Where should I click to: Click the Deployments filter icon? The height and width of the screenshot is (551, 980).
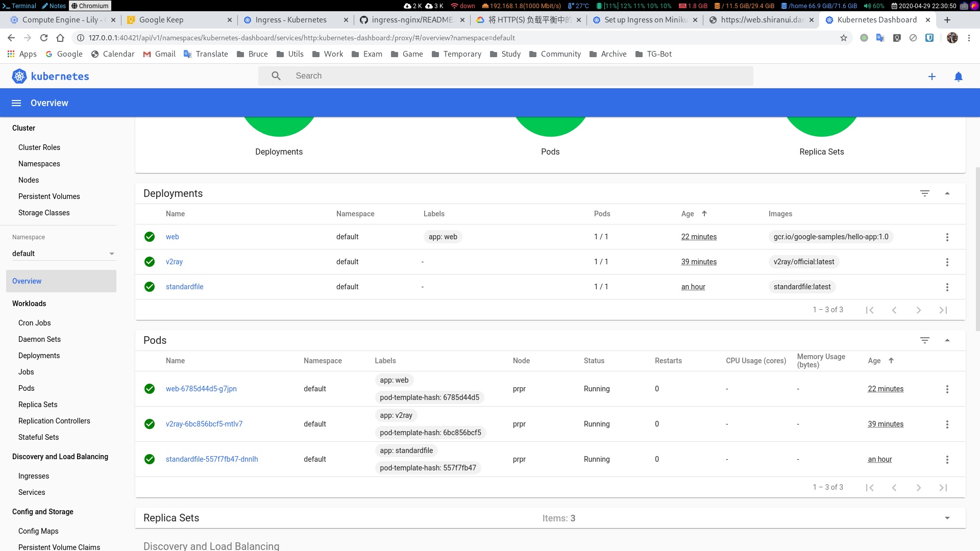tap(924, 193)
